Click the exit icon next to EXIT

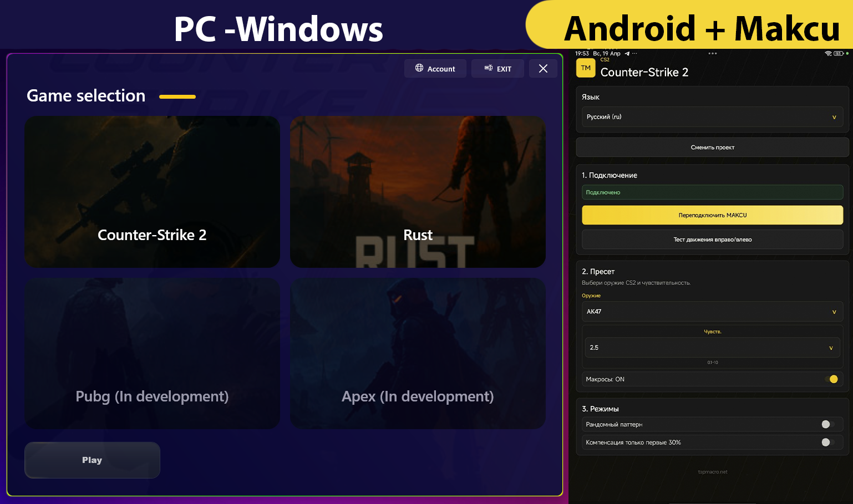pos(488,68)
